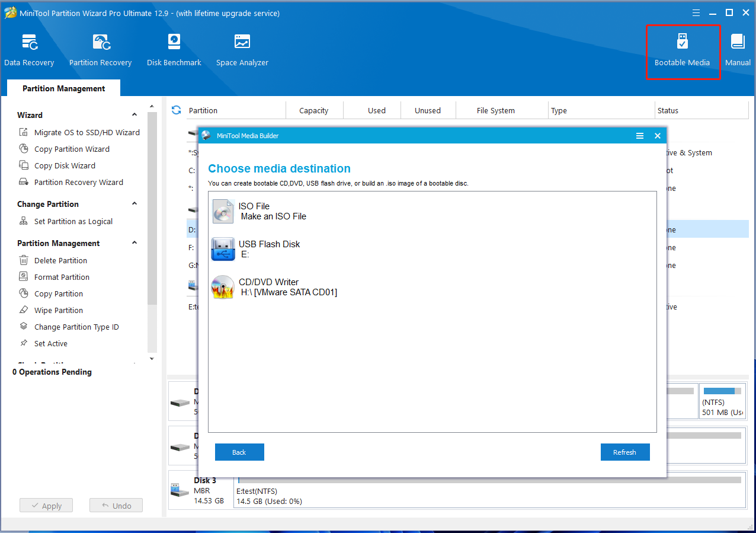Choose USB Flash Disk E: as destination
756x533 pixels.
coord(270,248)
